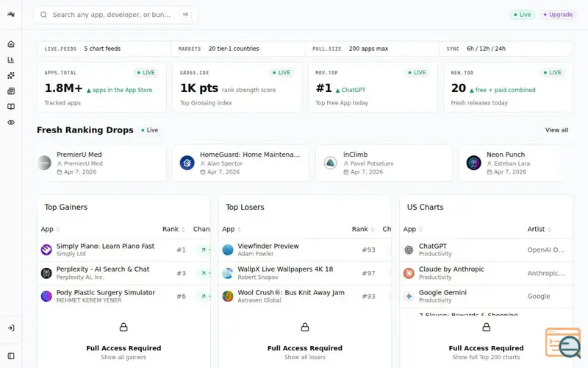Click the 20 tier-1 countries stat
Viewport: 588px width, 368px height.
point(234,49)
